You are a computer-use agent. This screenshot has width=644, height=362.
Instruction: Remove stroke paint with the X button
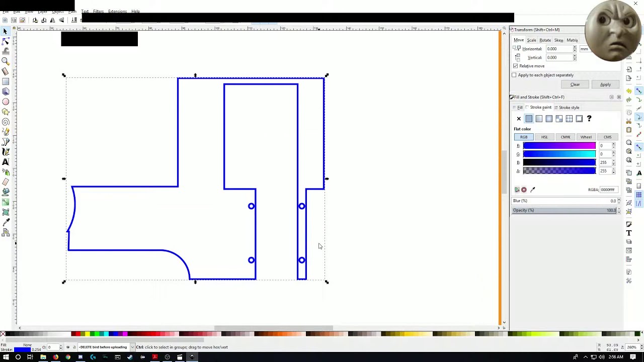[x=519, y=119]
